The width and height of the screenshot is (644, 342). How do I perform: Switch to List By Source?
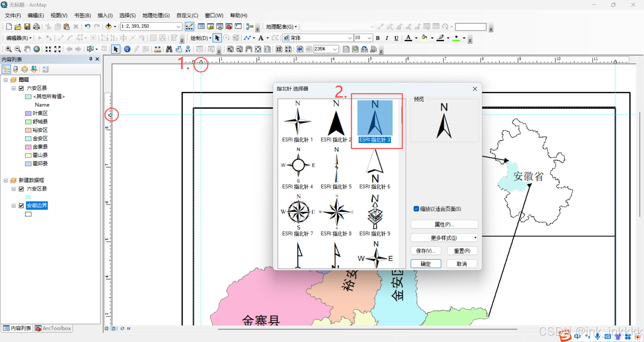[x=15, y=69]
